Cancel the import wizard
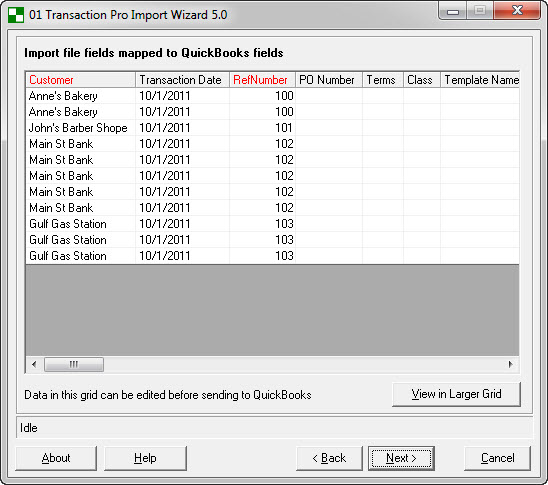 tap(497, 458)
